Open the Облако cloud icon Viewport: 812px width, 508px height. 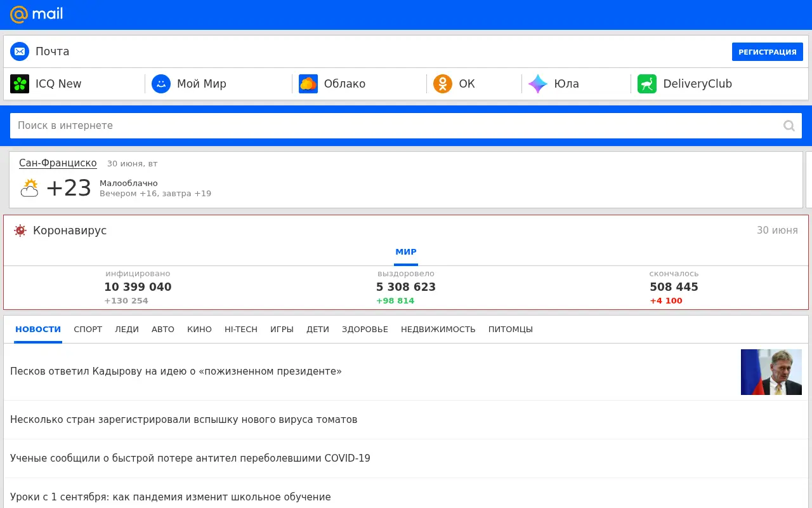308,84
